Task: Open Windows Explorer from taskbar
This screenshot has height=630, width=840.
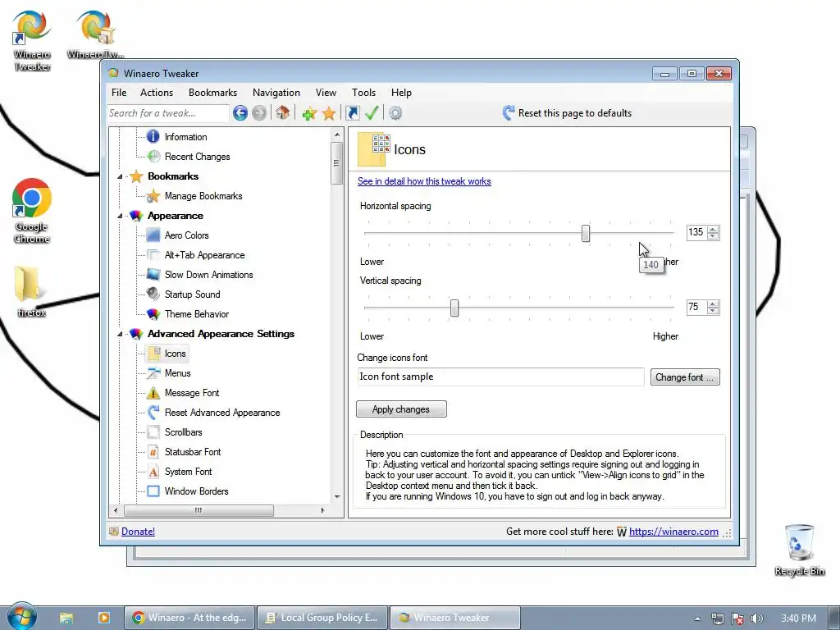Action: [x=66, y=618]
